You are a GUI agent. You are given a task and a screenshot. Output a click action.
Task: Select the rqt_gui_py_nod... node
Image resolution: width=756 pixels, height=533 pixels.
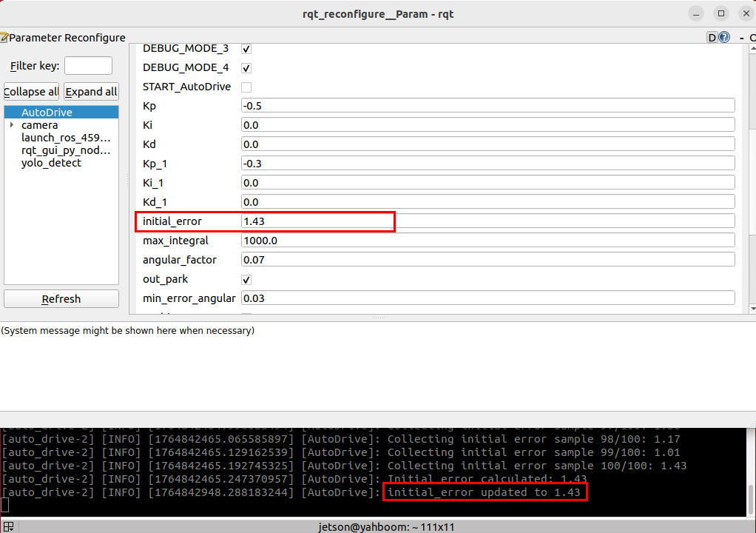click(x=61, y=150)
